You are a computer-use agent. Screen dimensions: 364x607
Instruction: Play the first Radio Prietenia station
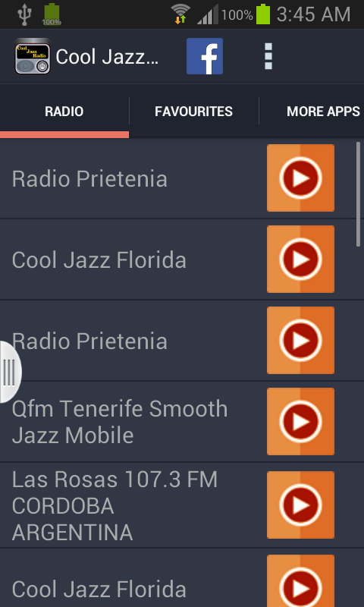click(300, 178)
